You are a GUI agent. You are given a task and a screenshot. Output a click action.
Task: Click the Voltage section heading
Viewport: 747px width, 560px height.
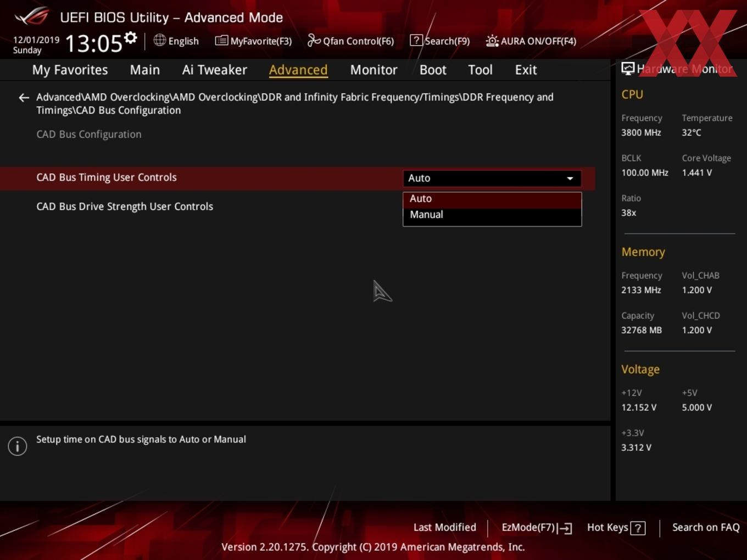pyautogui.click(x=640, y=369)
